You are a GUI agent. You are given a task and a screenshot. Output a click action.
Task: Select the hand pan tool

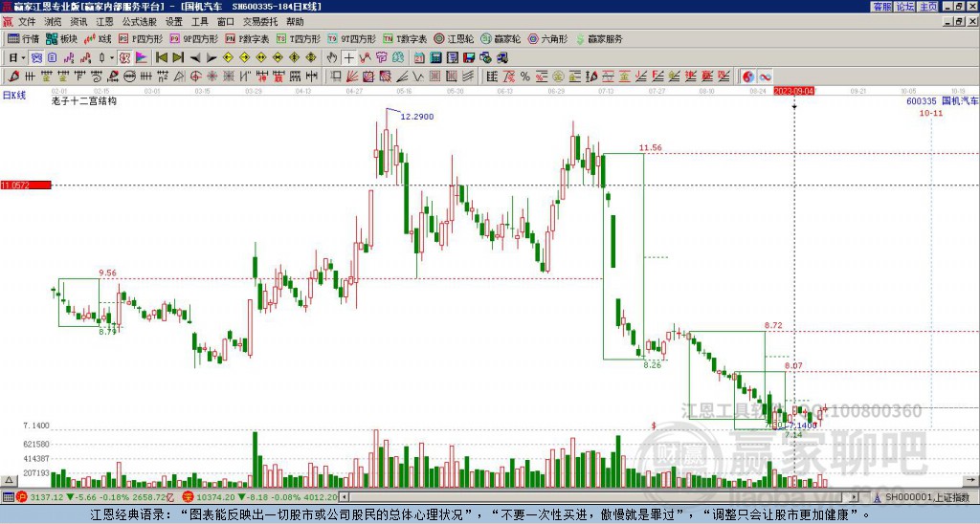[x=332, y=58]
